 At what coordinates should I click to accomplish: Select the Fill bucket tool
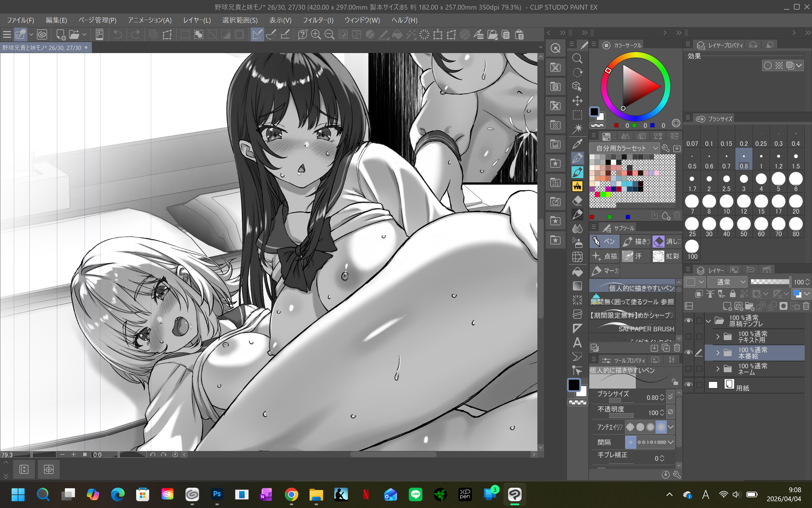tap(577, 271)
